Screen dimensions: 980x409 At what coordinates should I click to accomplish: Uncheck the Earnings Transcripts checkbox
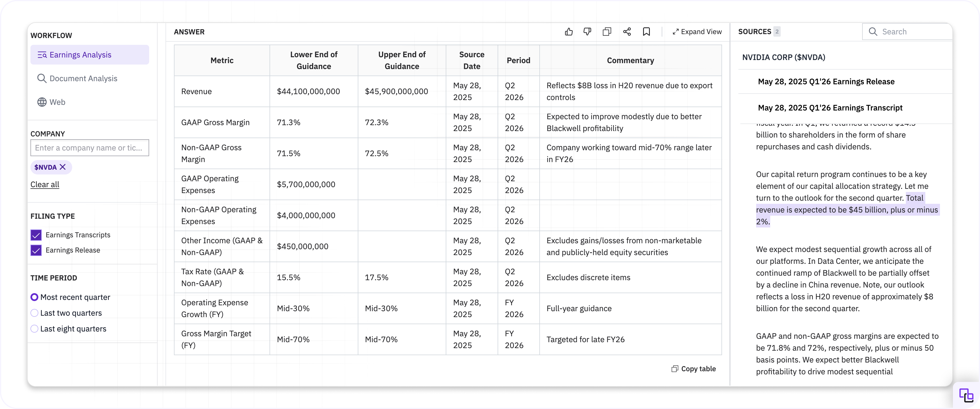click(36, 235)
